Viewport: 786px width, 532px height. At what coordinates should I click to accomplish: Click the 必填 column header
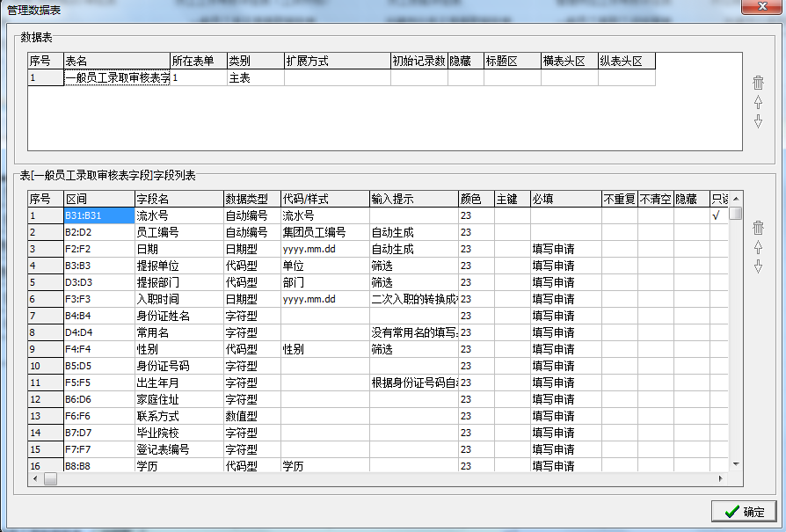[x=566, y=199]
